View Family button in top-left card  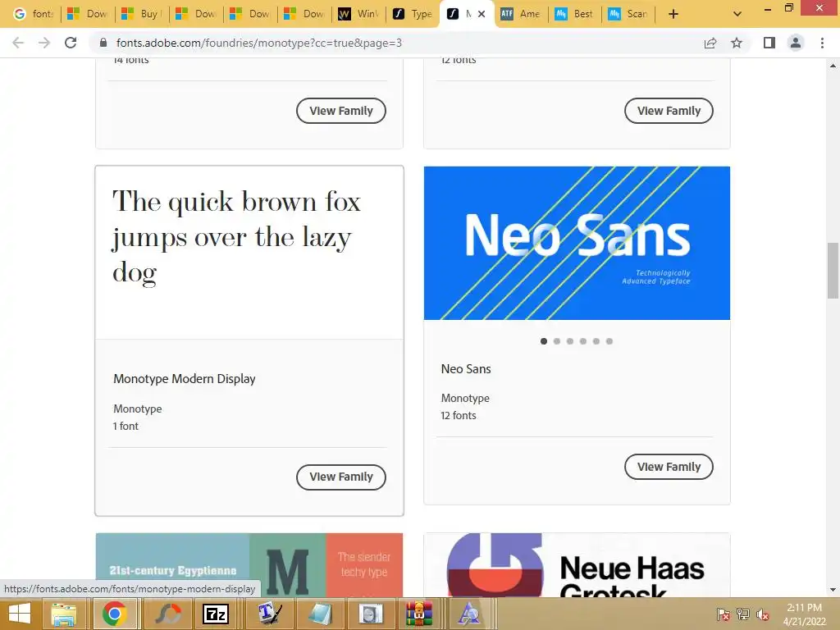340,111
